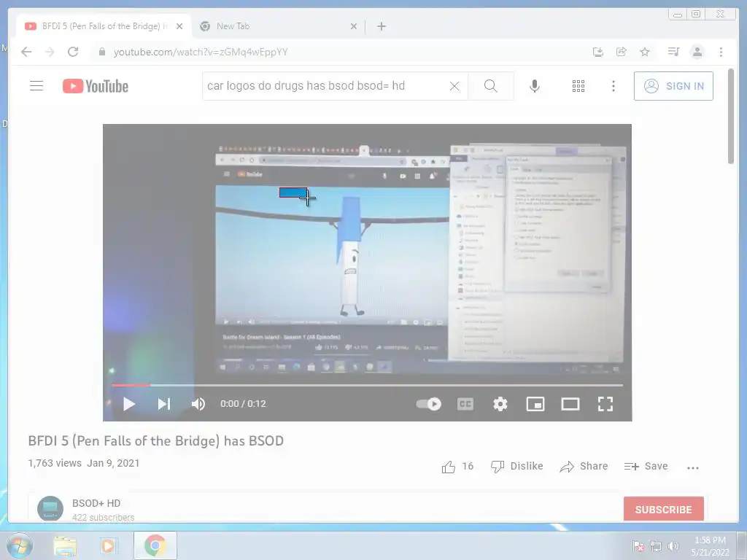Share this video

pos(584,467)
